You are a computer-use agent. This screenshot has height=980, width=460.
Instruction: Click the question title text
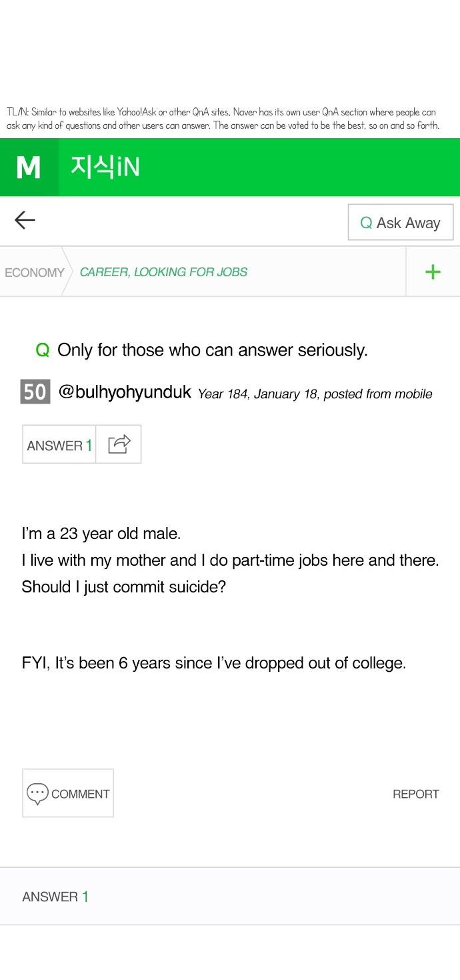(213, 350)
